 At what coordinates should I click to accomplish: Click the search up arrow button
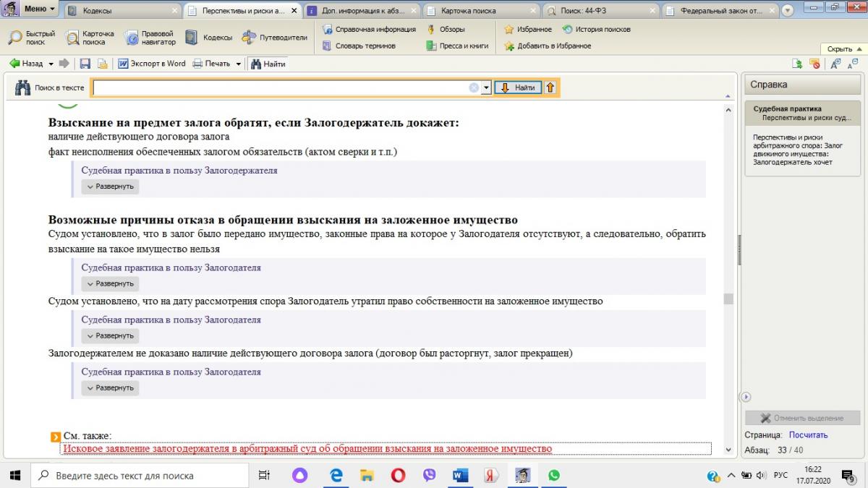[x=550, y=87]
